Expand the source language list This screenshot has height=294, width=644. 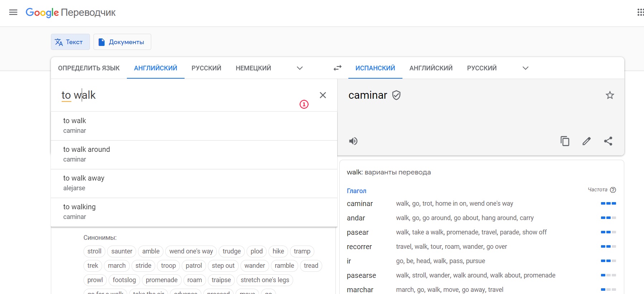300,68
